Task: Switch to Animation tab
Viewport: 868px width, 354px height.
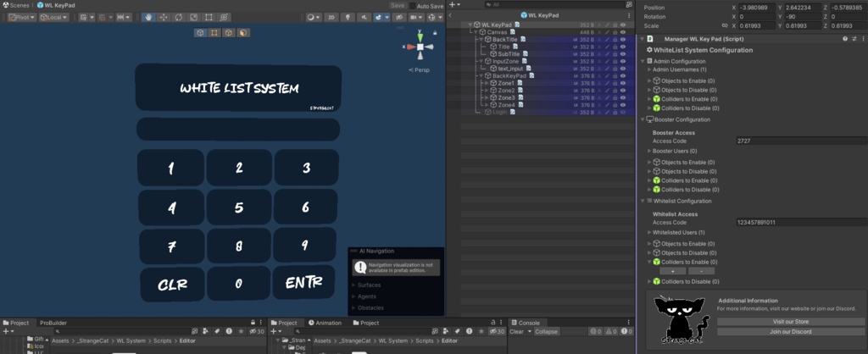Action: [325, 323]
